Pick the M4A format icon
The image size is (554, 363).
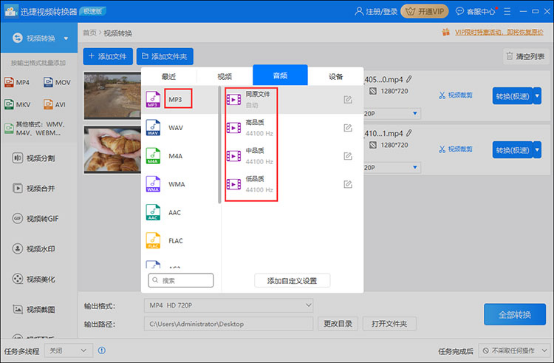point(153,156)
